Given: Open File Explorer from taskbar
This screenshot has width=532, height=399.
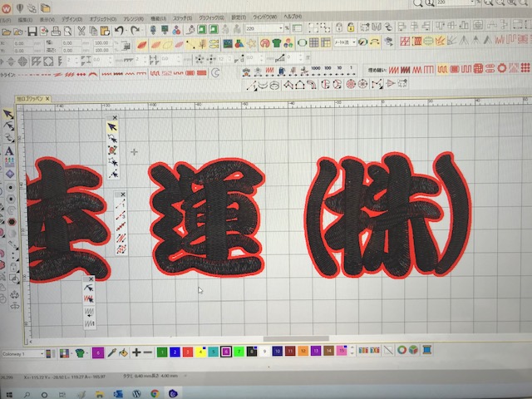Looking at the screenshot, I should pos(99,394).
